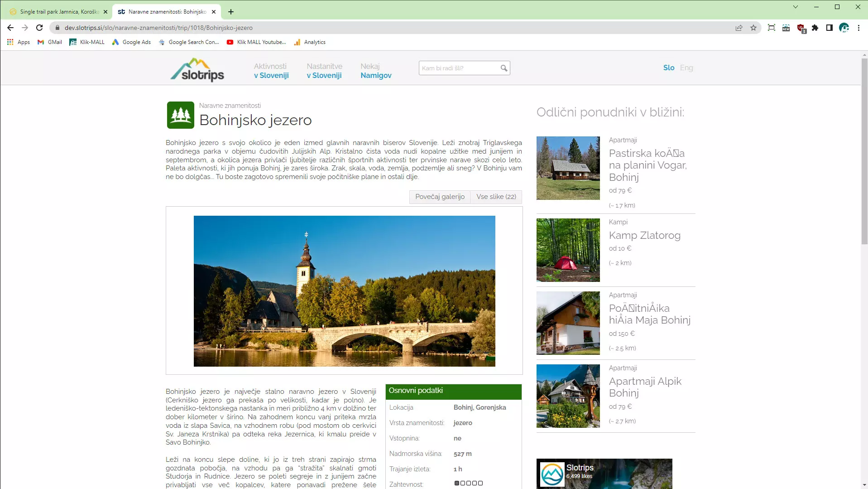Click the slotrips logo
This screenshot has width=868, height=489.
[x=197, y=70]
